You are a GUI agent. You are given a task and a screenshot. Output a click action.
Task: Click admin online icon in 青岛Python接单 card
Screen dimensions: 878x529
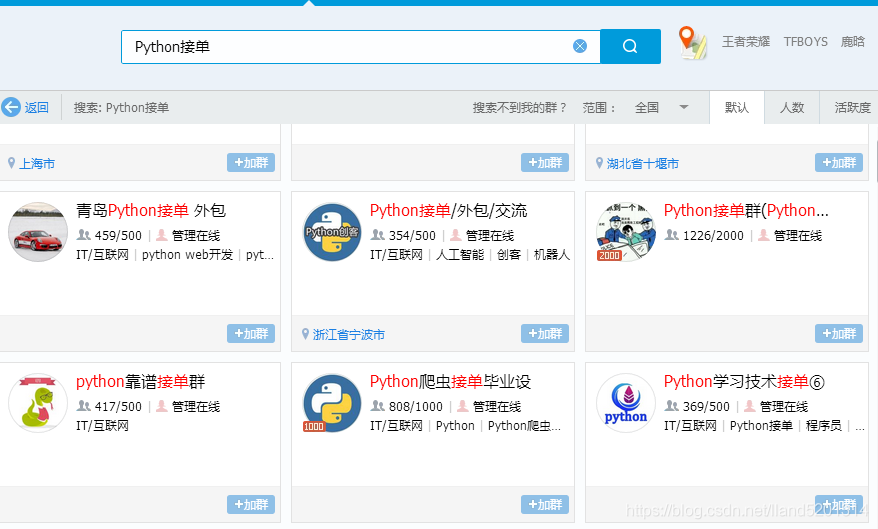(162, 235)
